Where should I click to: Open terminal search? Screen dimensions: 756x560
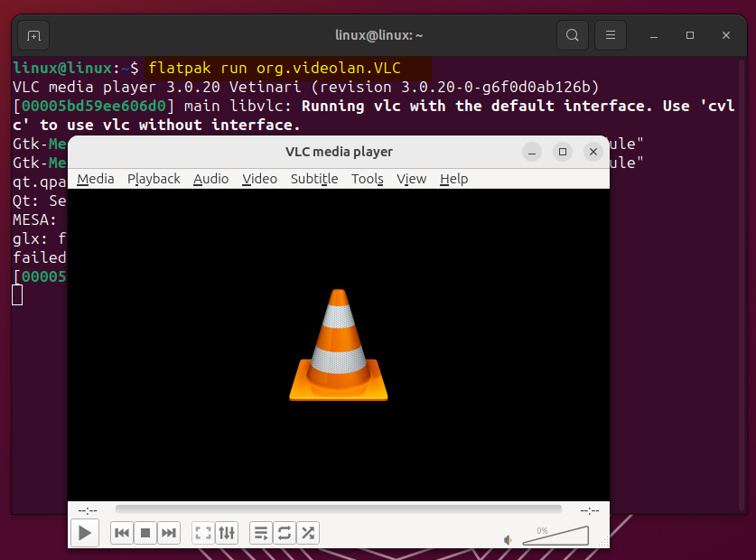pyautogui.click(x=573, y=35)
